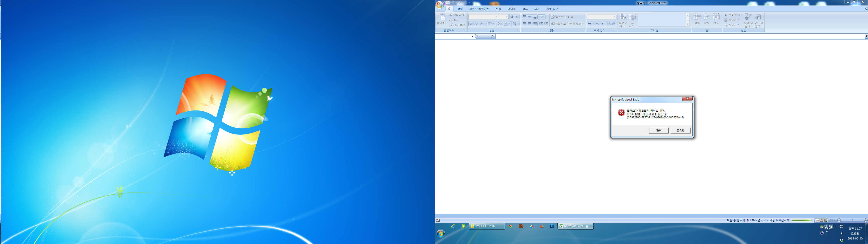Open the Home (홈) ribbon tab
The width and height of the screenshot is (868, 244).
[449, 9]
